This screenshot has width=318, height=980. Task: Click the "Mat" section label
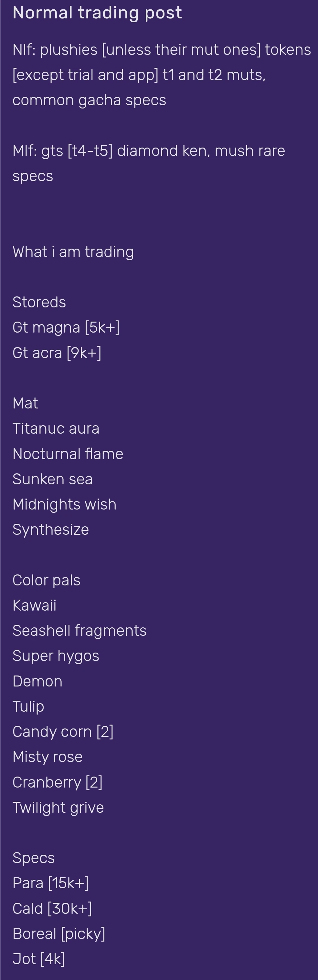pyautogui.click(x=25, y=403)
